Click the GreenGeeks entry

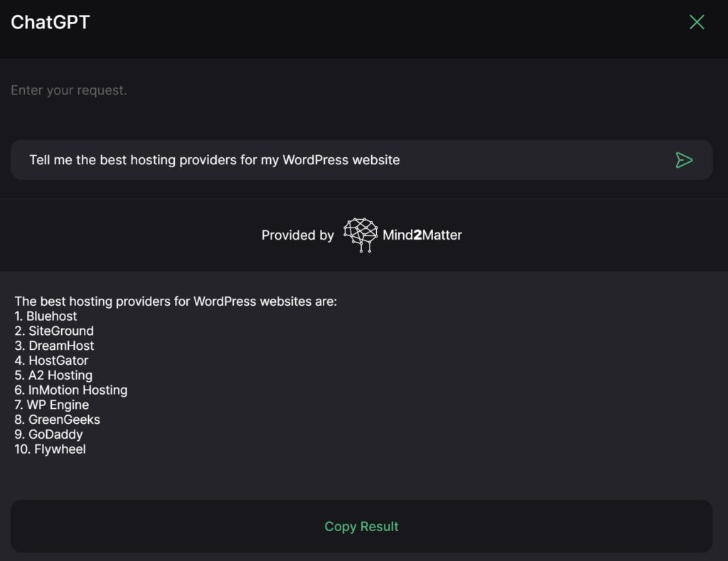coord(59,420)
